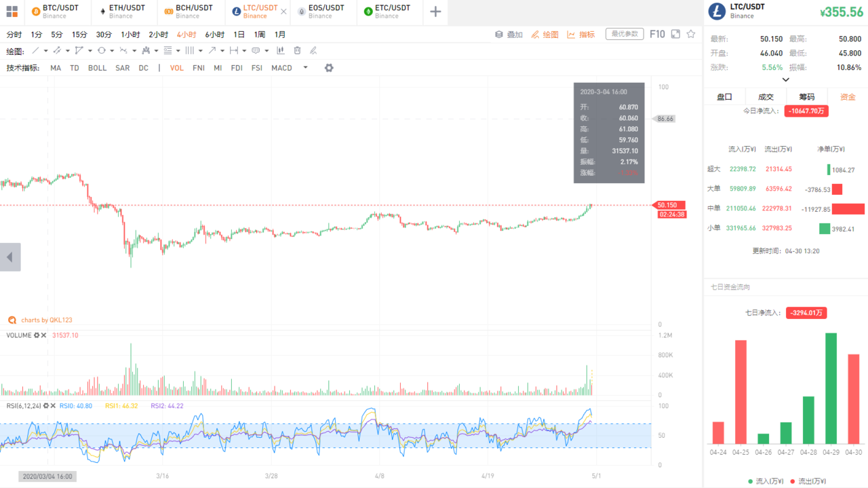868x488 pixels.
Task: Switch to ETH/USDT tab
Action: pos(125,12)
